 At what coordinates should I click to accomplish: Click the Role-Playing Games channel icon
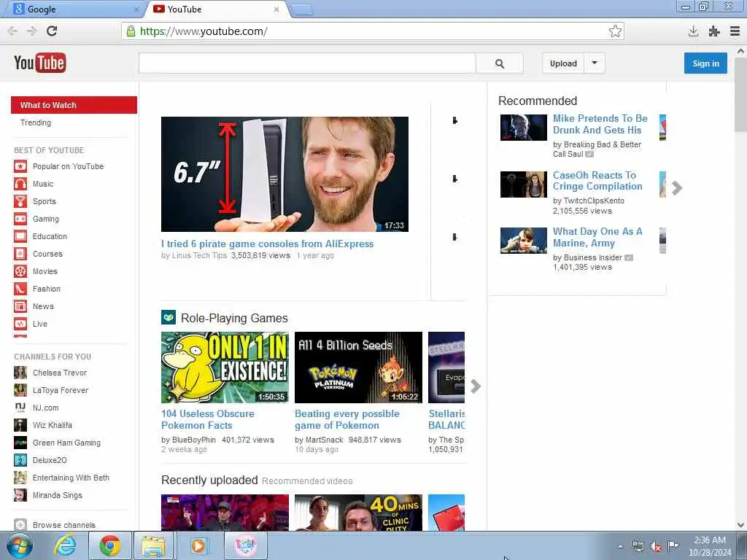pos(169,318)
